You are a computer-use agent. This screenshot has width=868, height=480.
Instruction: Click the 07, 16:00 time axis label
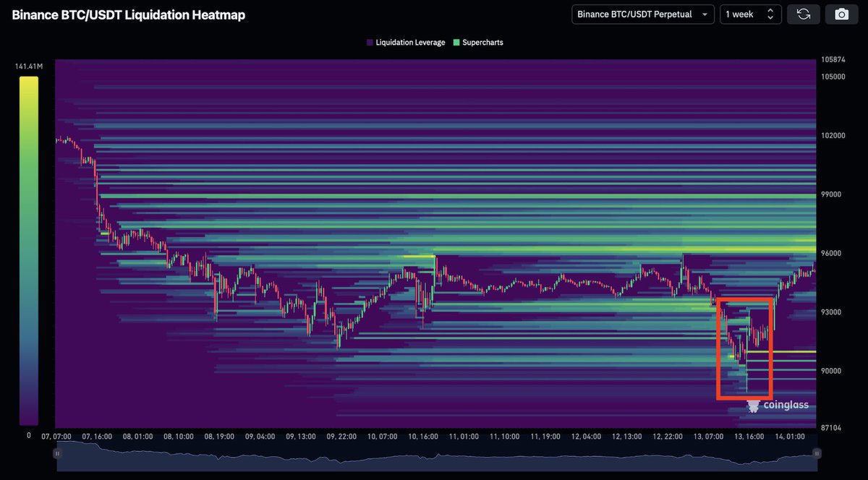pyautogui.click(x=98, y=437)
